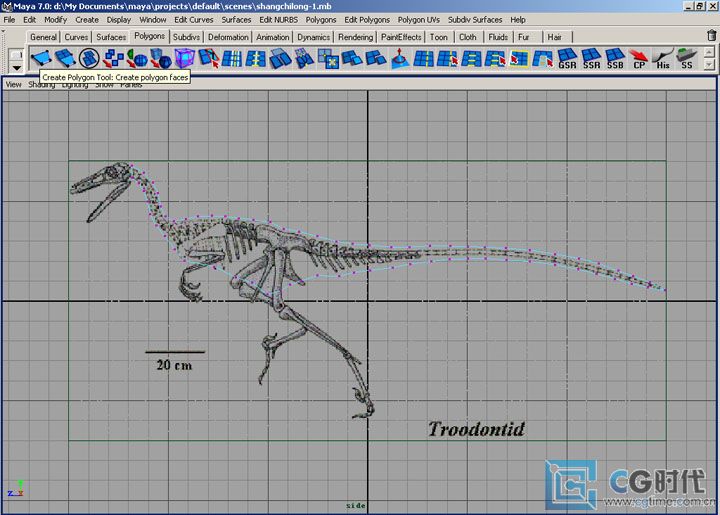Select the Create Polygon Tool shelf icon
This screenshot has height=515, width=720.
coord(41,58)
